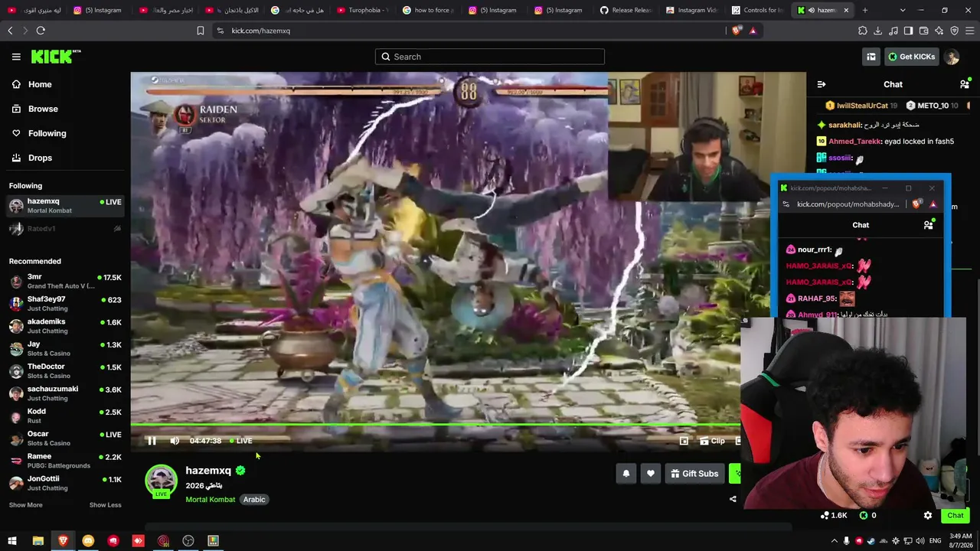The width and height of the screenshot is (980, 551).
Task: Click OBS Studio taskbar icon
Action: click(x=188, y=541)
